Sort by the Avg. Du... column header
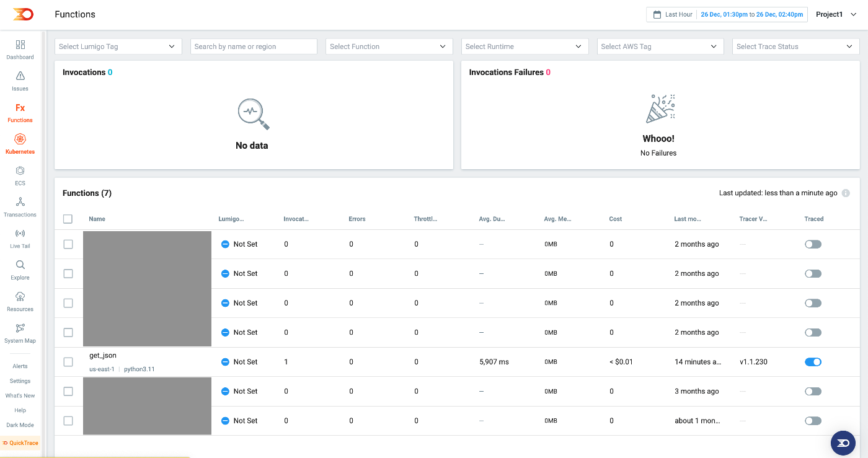The width and height of the screenshot is (868, 458). tap(491, 219)
